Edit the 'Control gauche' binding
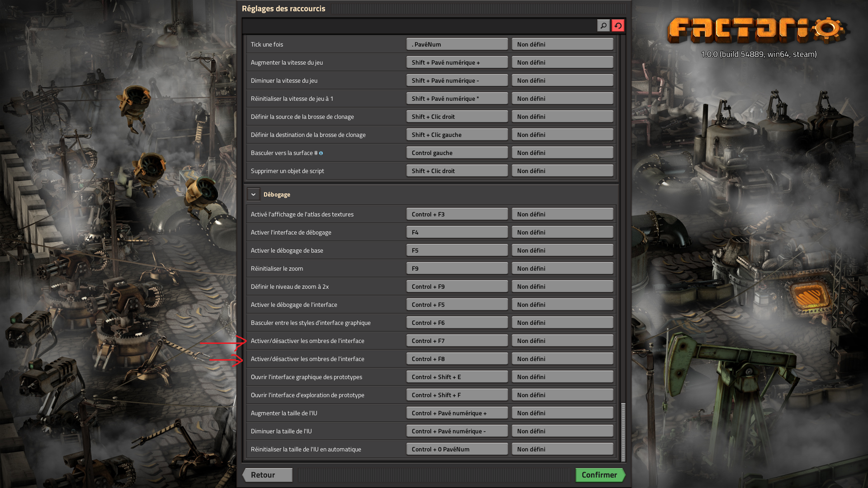The image size is (868, 488). pyautogui.click(x=457, y=153)
